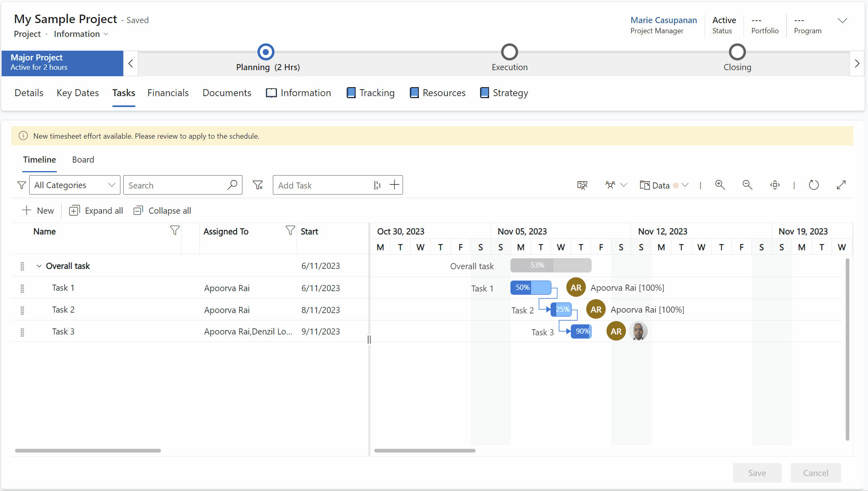Select the Planning stage circle
Screen dimensions: 868x491
[266, 52]
